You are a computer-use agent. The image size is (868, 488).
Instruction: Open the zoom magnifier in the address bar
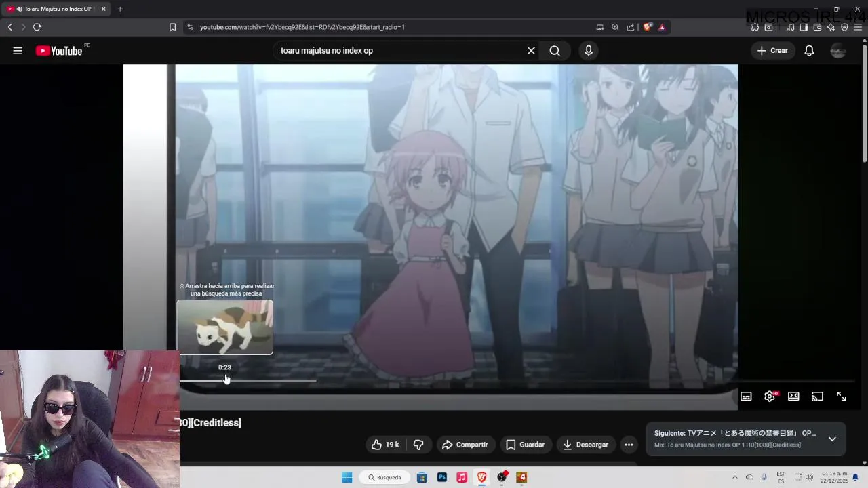(x=615, y=27)
